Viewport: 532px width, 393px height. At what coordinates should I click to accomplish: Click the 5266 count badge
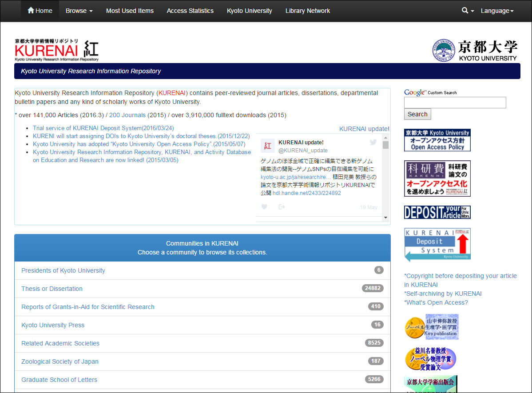(x=374, y=379)
